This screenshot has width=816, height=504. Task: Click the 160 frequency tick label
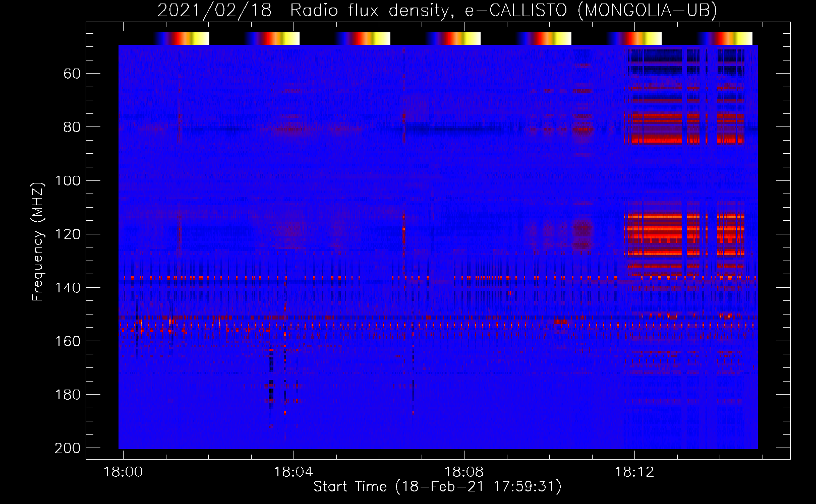(x=68, y=341)
